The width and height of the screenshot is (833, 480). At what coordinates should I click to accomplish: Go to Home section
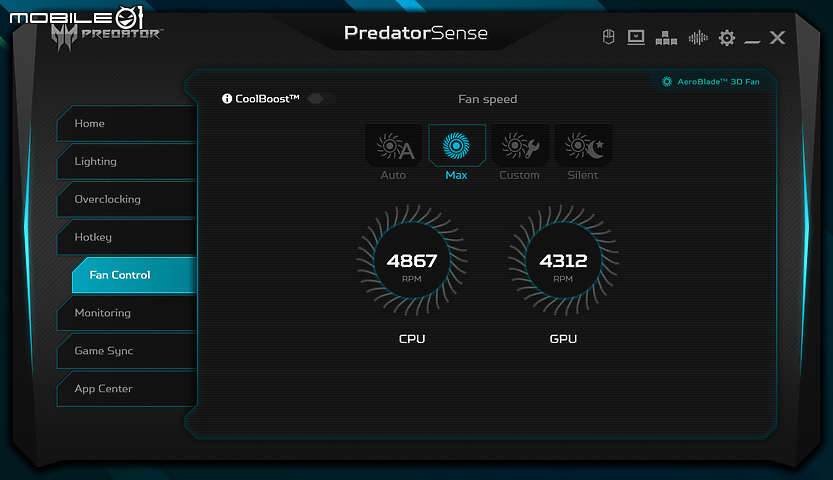point(127,124)
